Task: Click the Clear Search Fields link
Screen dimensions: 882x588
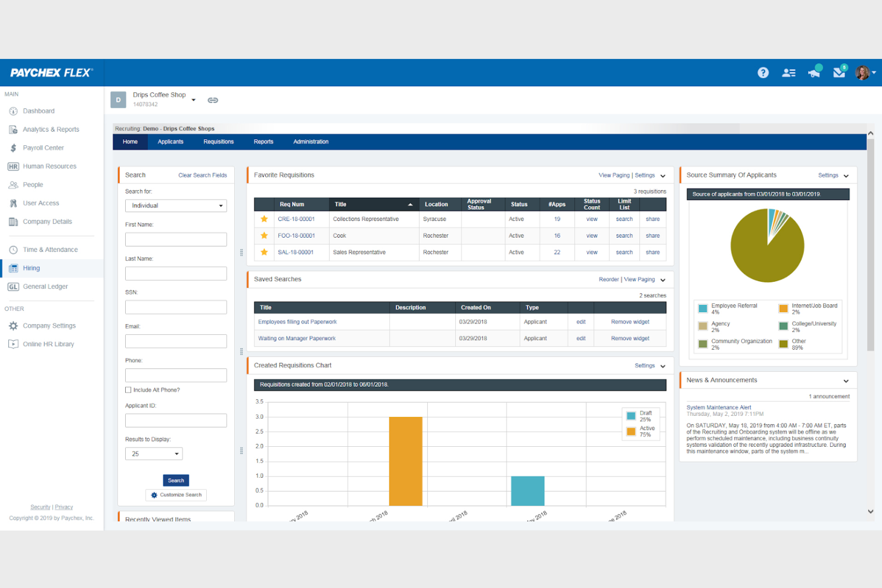Action: click(x=203, y=175)
